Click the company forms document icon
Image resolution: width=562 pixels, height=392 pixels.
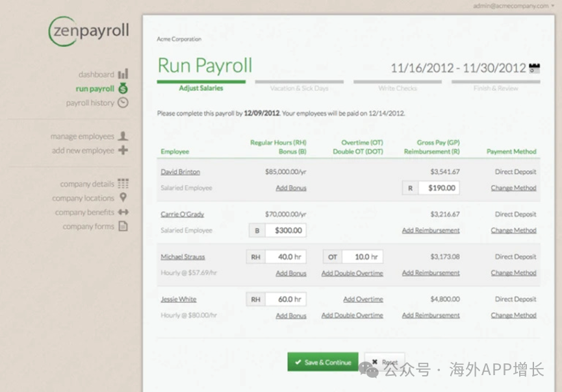point(123,227)
